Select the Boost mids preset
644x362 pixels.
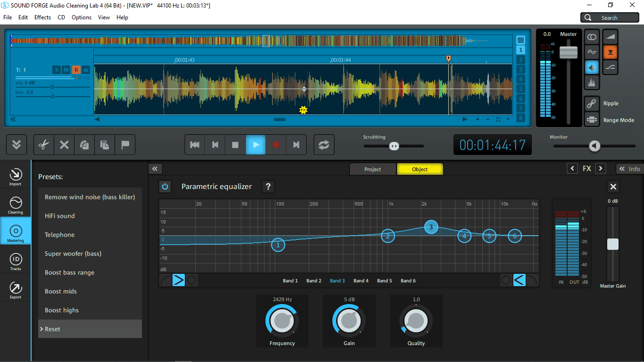coord(61,291)
